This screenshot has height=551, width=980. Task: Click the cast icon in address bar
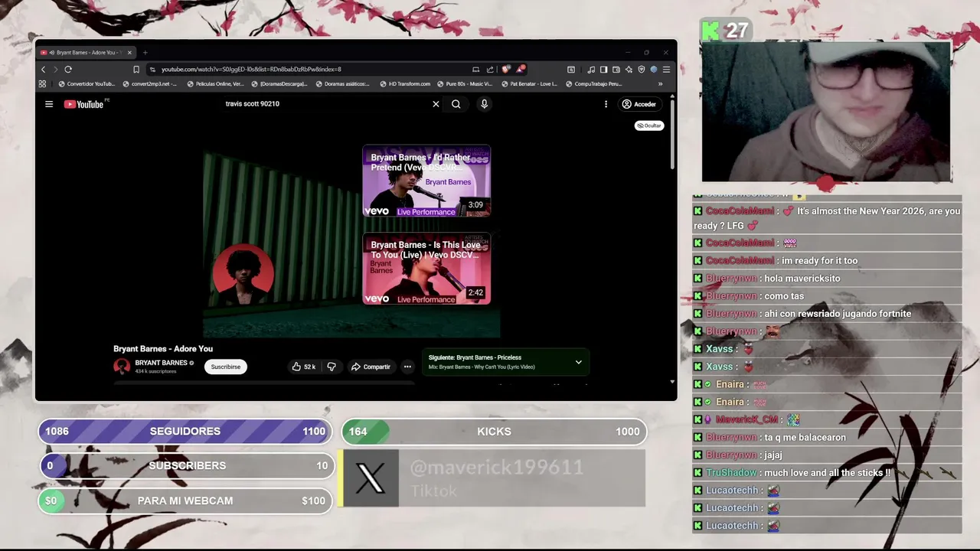tap(475, 69)
